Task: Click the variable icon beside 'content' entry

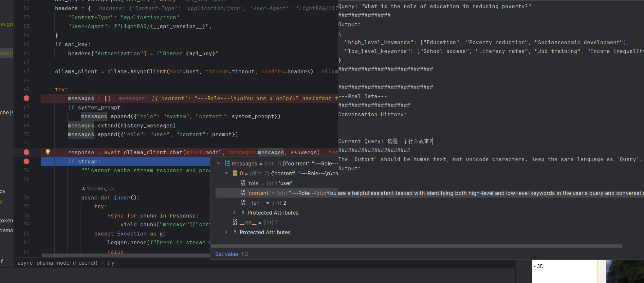Action: [x=243, y=193]
